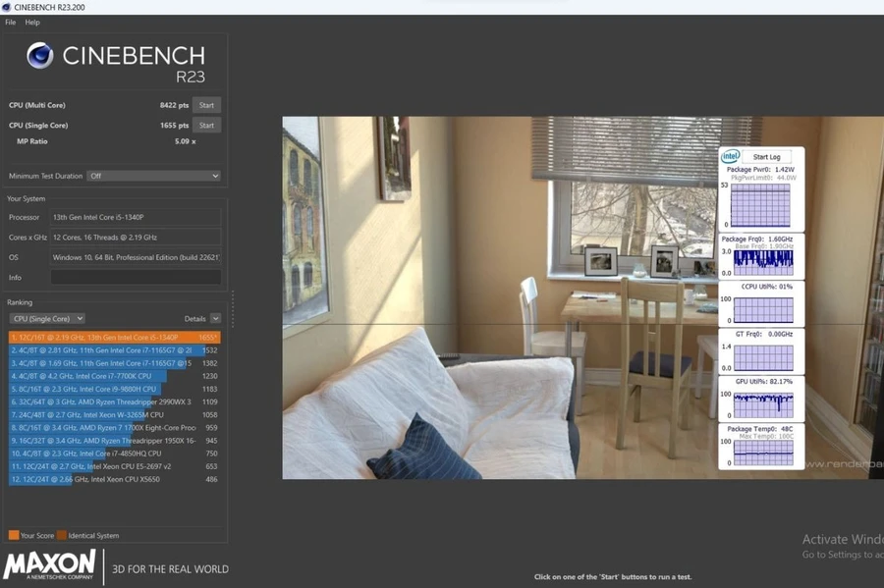Click the CPU Util% graph

click(763, 310)
